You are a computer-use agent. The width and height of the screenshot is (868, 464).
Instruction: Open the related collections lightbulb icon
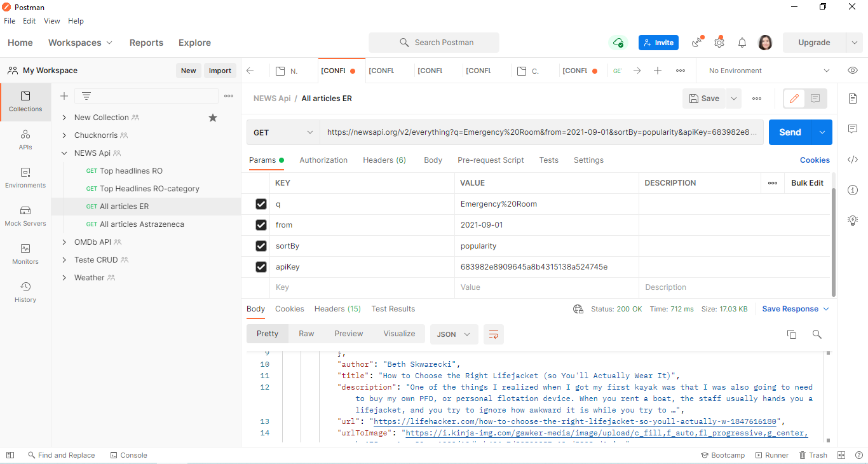[853, 220]
